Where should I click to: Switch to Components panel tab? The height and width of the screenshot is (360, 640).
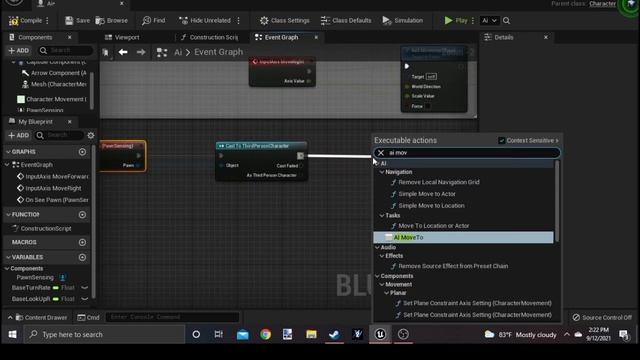[x=35, y=37]
